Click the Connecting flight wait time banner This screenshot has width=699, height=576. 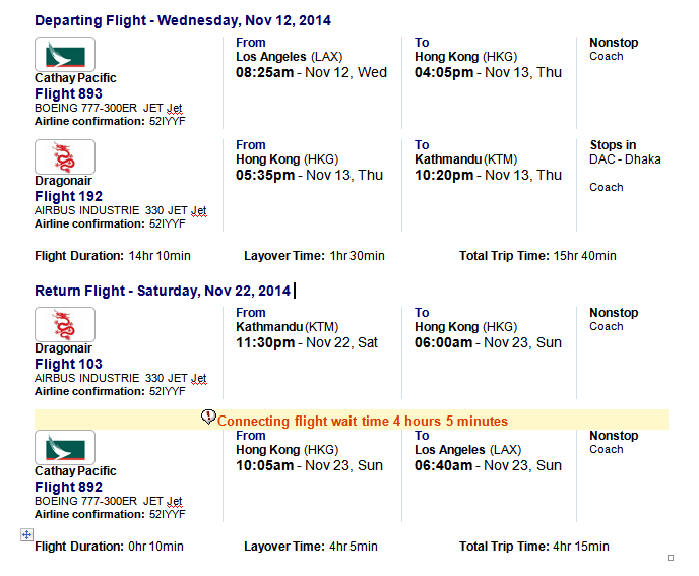tap(352, 420)
